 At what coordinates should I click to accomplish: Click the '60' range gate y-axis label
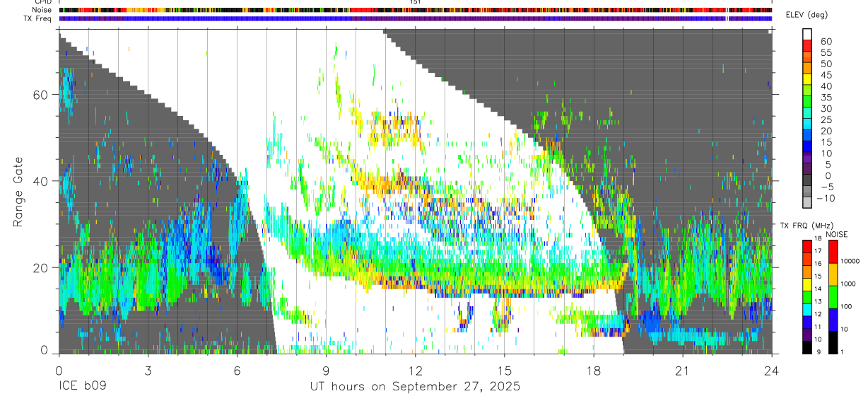pyautogui.click(x=40, y=95)
